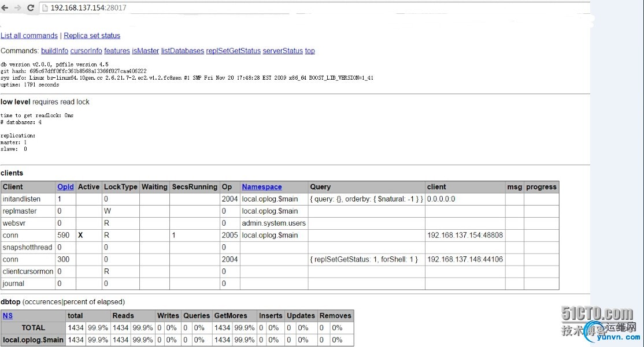Click the Updates column header
Image resolution: width=644 pixels, height=347 pixels.
(x=301, y=316)
